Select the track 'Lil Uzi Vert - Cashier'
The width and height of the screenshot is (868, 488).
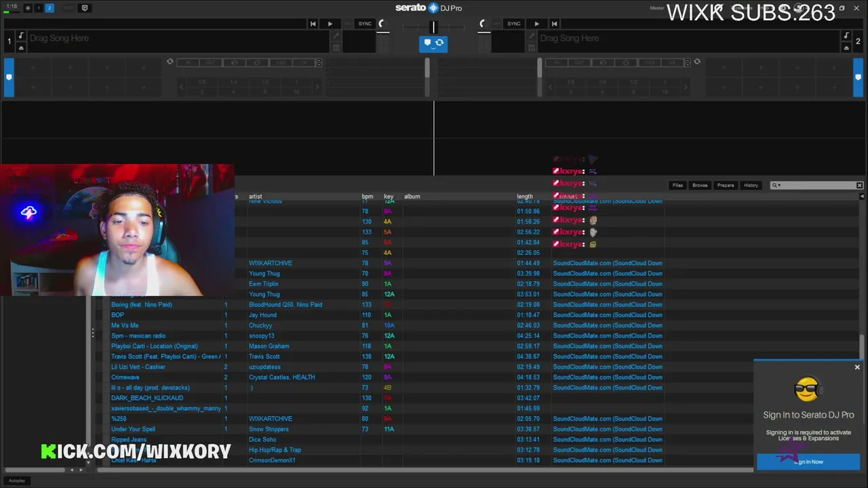[138, 367]
